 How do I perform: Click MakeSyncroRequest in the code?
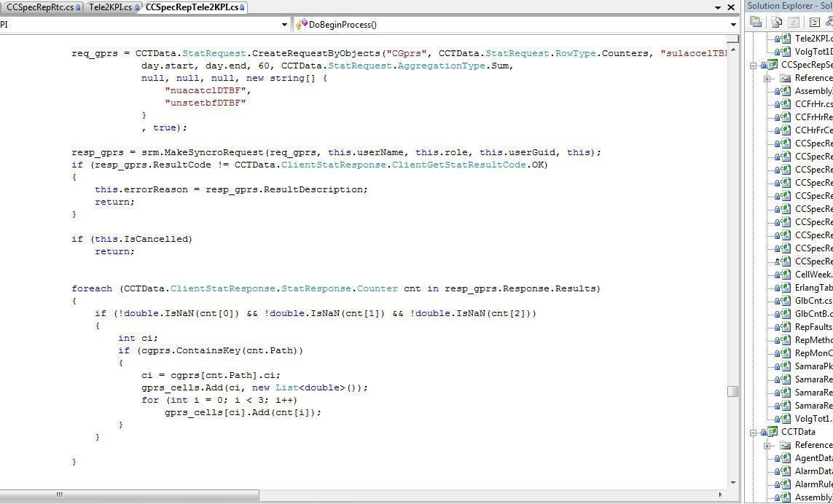(214, 152)
